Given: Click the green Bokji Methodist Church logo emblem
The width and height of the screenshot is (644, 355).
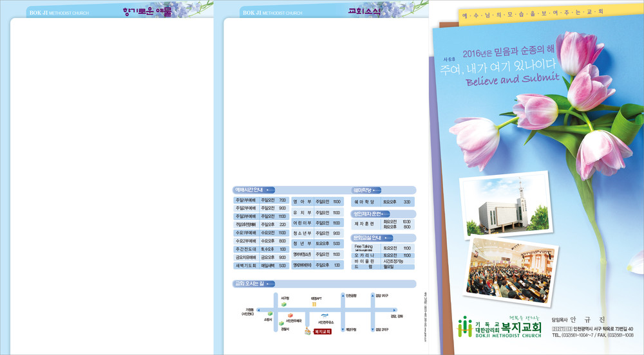Looking at the screenshot, I should pyautogui.click(x=465, y=327).
